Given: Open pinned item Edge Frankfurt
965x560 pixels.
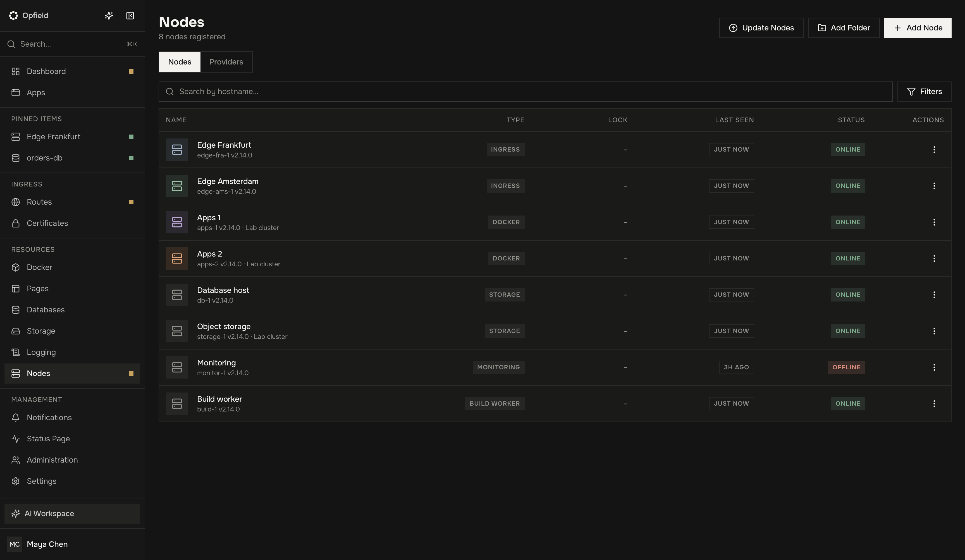Looking at the screenshot, I should click(x=72, y=137).
